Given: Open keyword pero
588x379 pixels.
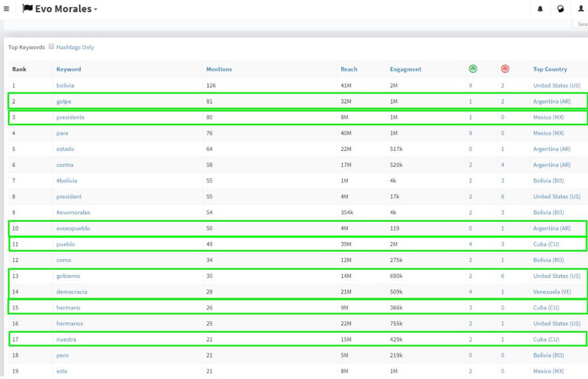Looking at the screenshot, I should coord(62,355).
